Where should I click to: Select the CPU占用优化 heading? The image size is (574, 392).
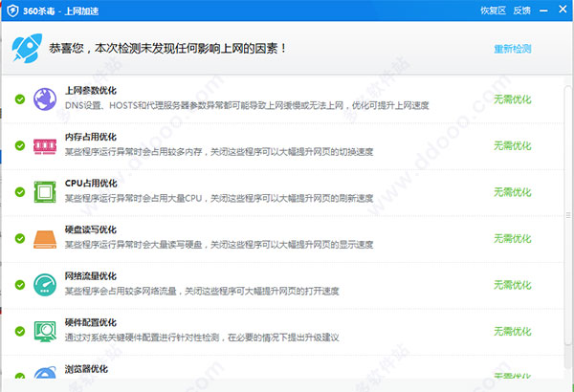91,183
